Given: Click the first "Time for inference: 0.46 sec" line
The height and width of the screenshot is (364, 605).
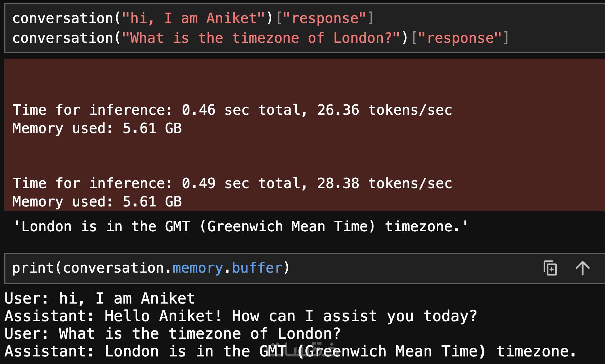Looking at the screenshot, I should 114,110.
